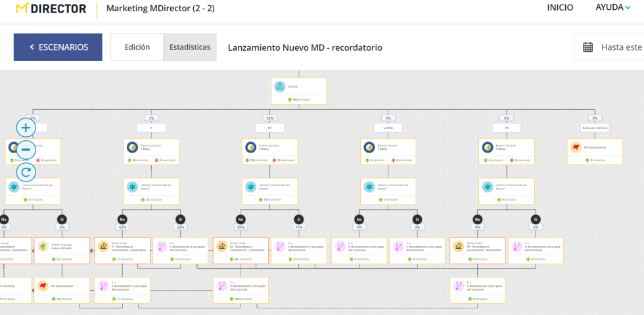Go to INICIO in top navigation

point(560,8)
